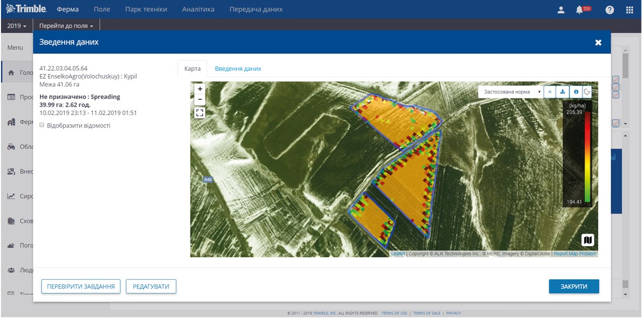Zoom out on the map
Viewport: 644px width, 318px height.
point(200,99)
